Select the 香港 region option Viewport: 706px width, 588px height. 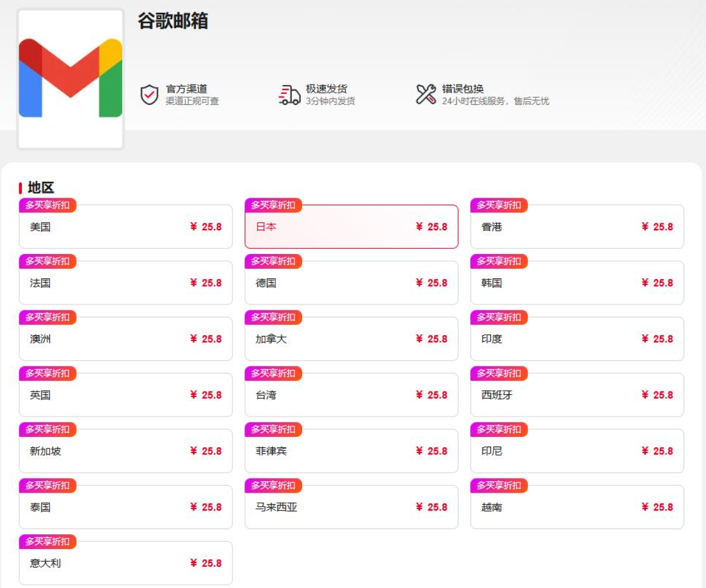(577, 226)
